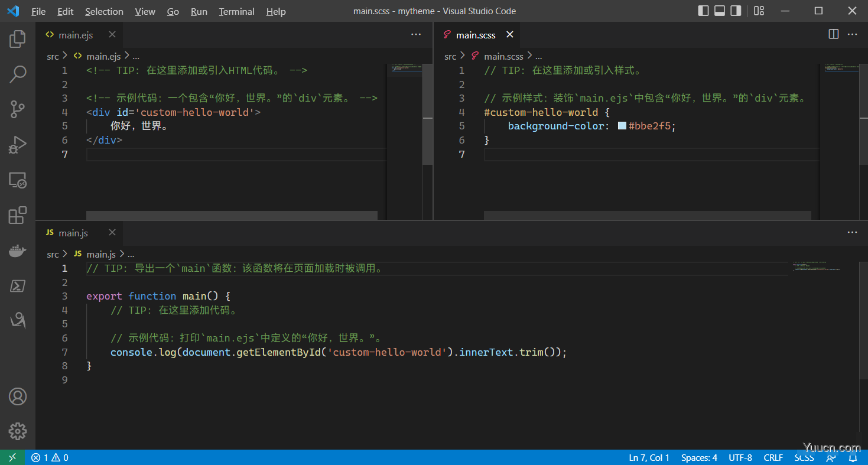Click the Customize Layout icon

point(759,11)
